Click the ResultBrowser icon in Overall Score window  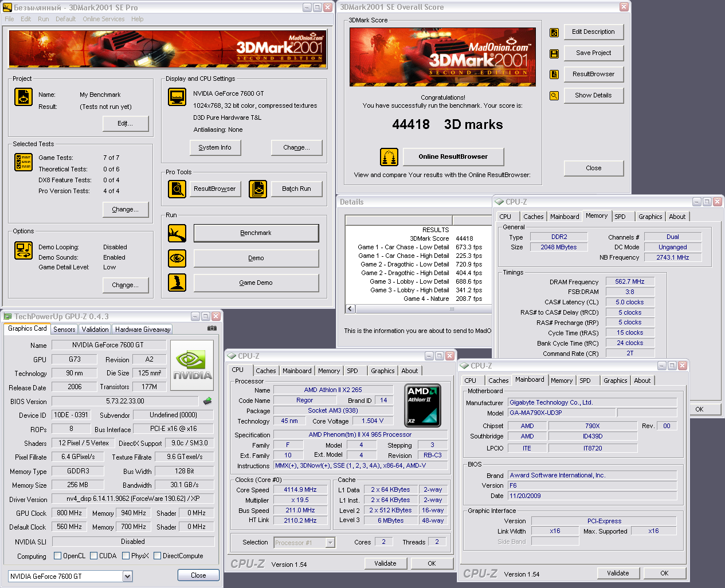(554, 75)
